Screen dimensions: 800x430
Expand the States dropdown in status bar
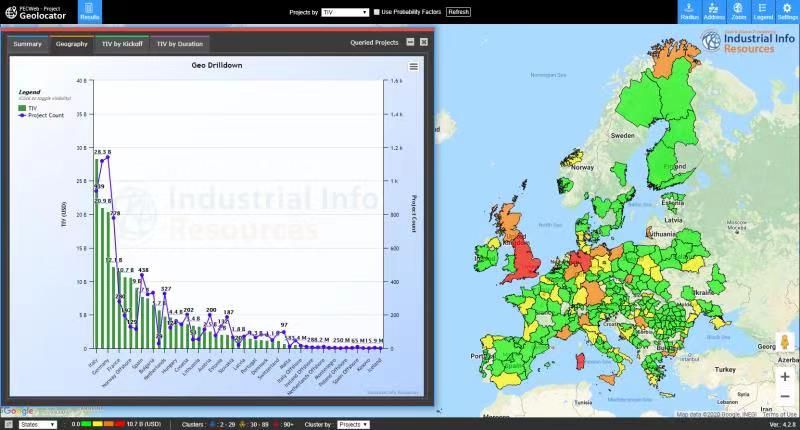39,424
